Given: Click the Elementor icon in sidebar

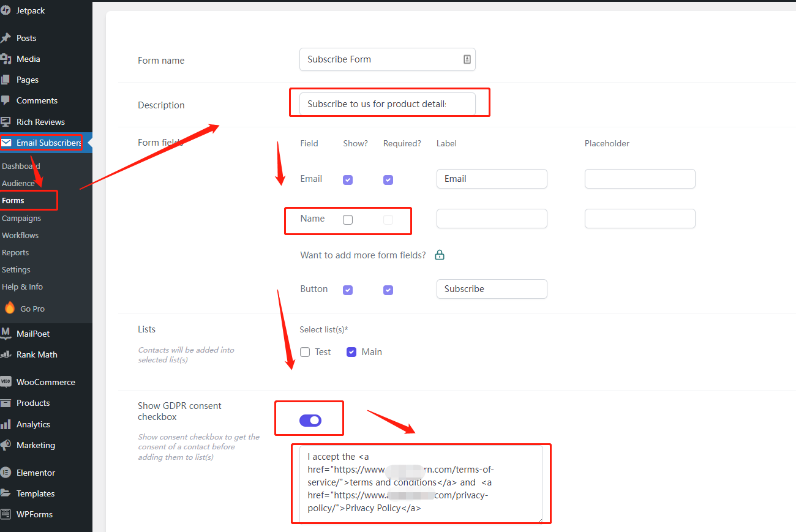Looking at the screenshot, I should pyautogui.click(x=6, y=473).
